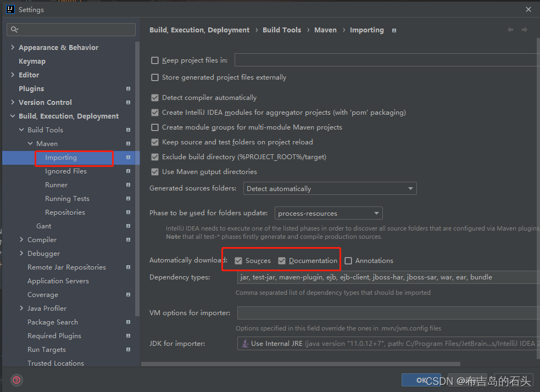Image resolution: width=540 pixels, height=392 pixels.
Task: Toggle Create IntelliJ IDEA modules for aggregator projects
Action: click(x=155, y=113)
